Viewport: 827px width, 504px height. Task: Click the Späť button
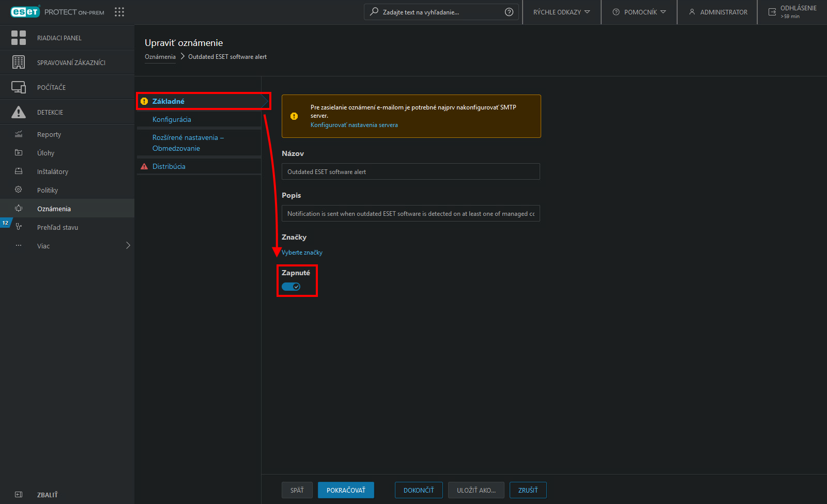pyautogui.click(x=297, y=490)
